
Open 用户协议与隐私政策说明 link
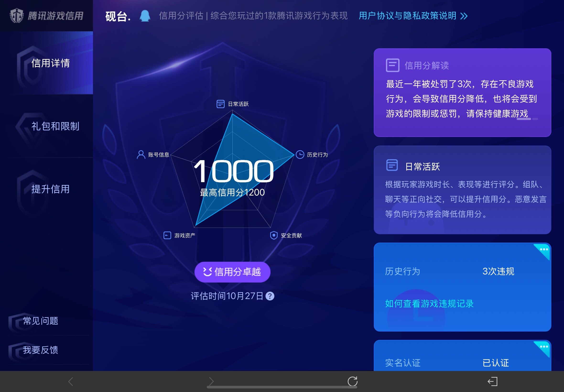coord(407,16)
